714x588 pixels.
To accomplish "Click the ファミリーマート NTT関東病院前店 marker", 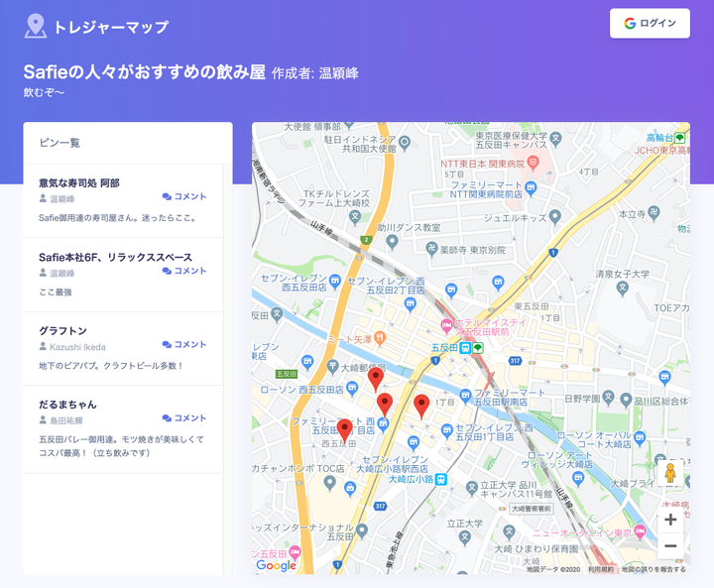I will (531, 188).
